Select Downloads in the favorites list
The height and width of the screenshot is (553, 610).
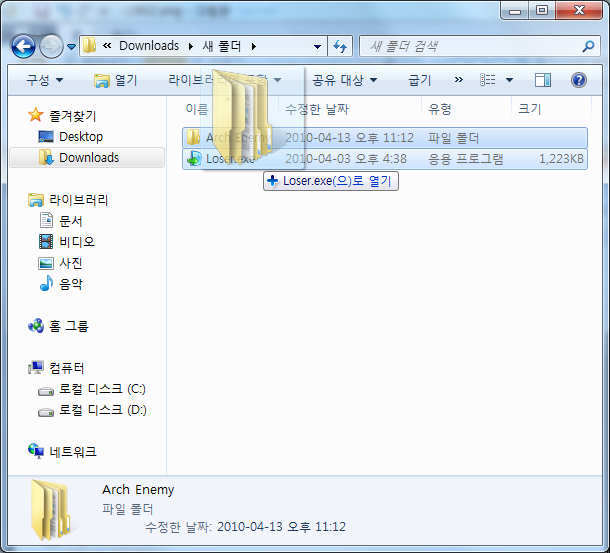click(87, 158)
